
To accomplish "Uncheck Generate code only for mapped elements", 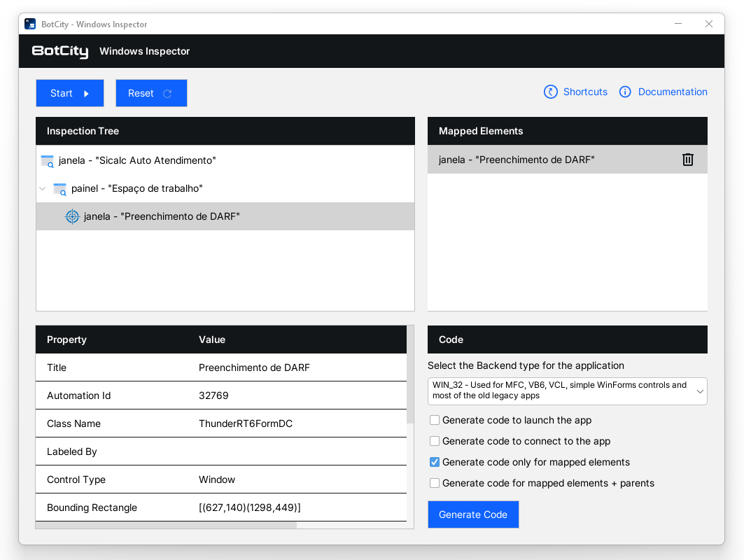I will [x=435, y=462].
